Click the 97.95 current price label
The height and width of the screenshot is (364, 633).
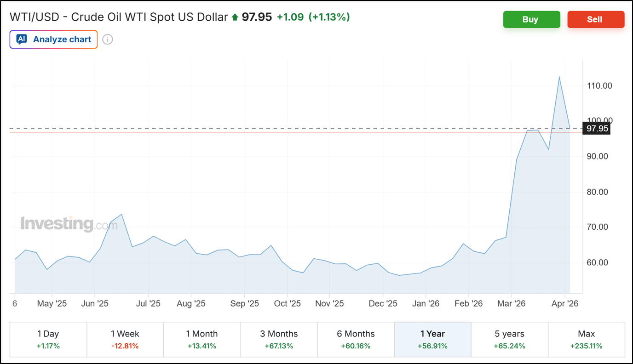click(597, 129)
